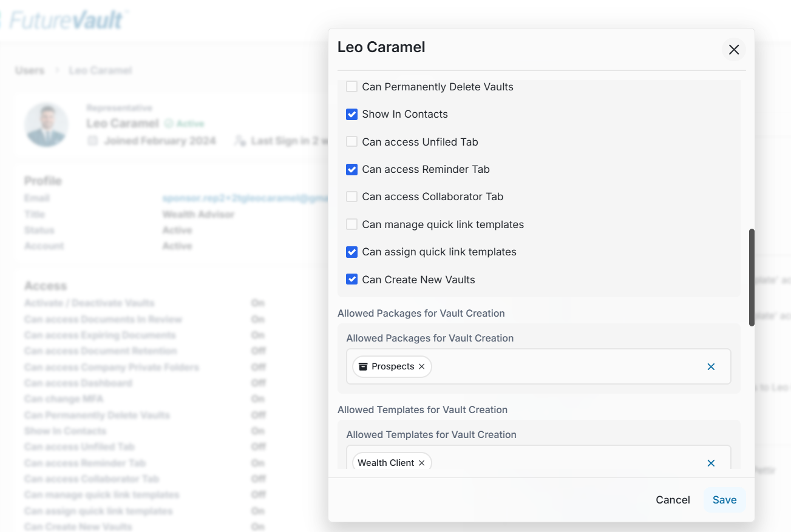Open Allowed Templates for Vault Creation field
This screenshot has height=532, width=791.
[x=538, y=458]
